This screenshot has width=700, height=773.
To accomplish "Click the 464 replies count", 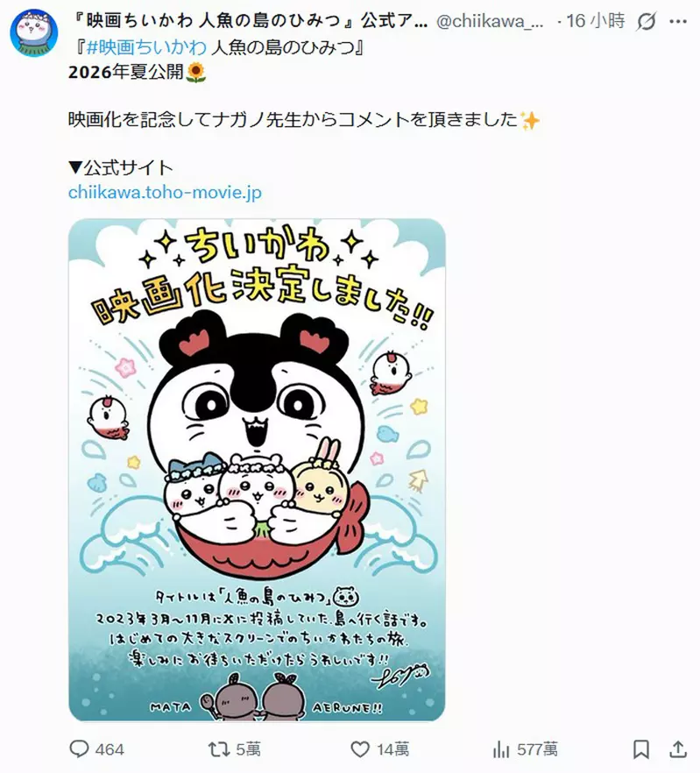I will (110, 750).
